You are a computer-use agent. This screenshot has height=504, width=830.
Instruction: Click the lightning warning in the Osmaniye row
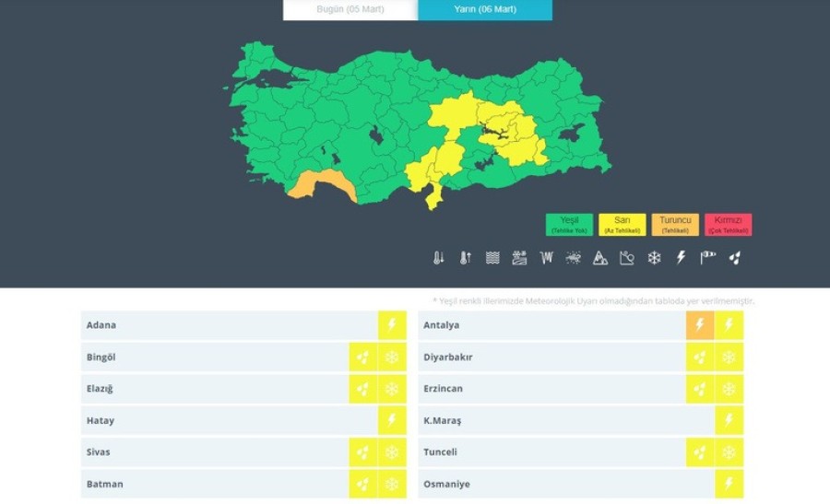pyautogui.click(x=729, y=485)
